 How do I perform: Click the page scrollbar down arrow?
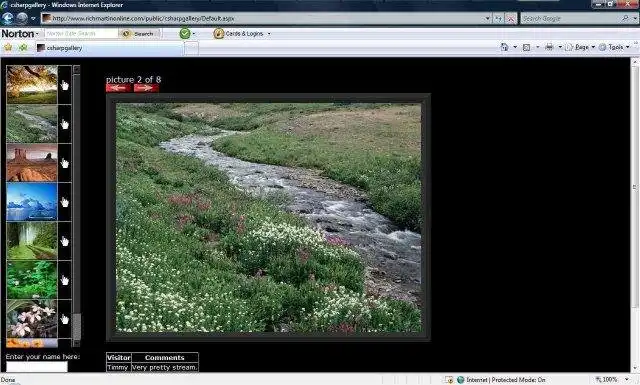tap(635, 368)
